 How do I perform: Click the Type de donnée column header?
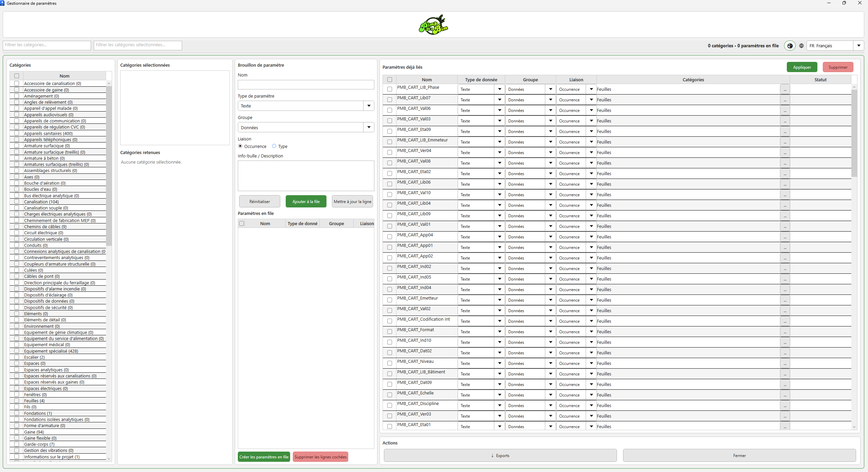481,80
